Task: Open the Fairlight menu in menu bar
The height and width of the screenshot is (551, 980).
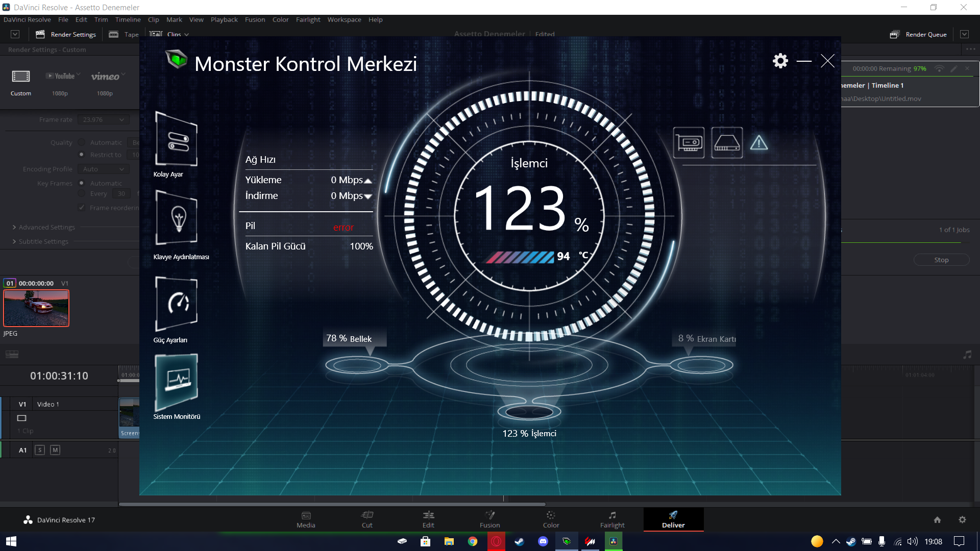Action: [308, 19]
